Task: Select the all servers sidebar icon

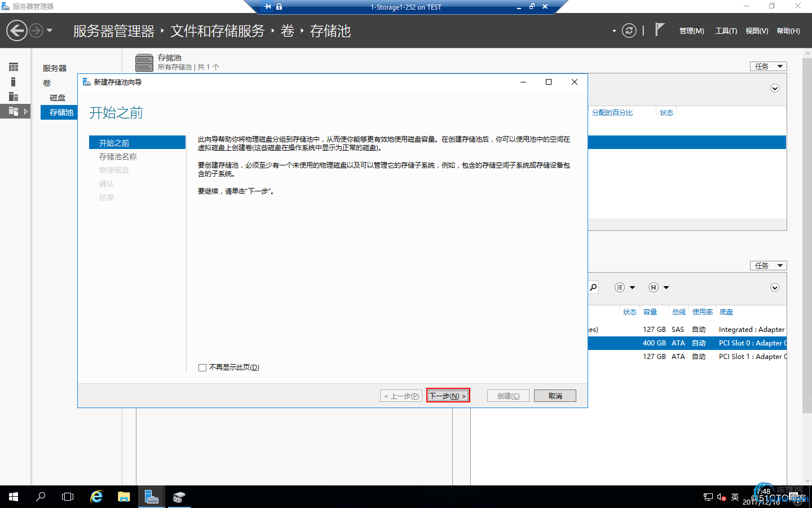Action: (x=14, y=97)
